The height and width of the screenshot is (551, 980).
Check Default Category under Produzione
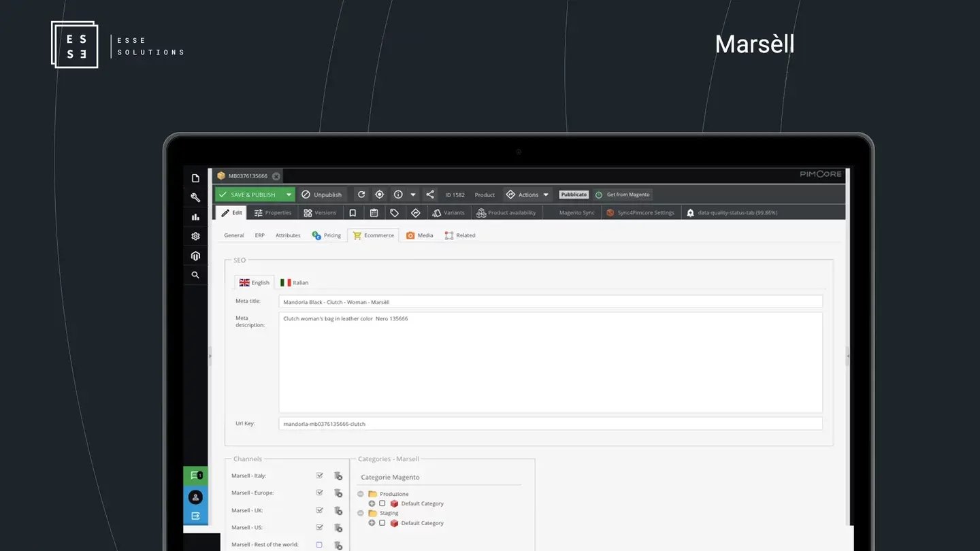tap(382, 503)
